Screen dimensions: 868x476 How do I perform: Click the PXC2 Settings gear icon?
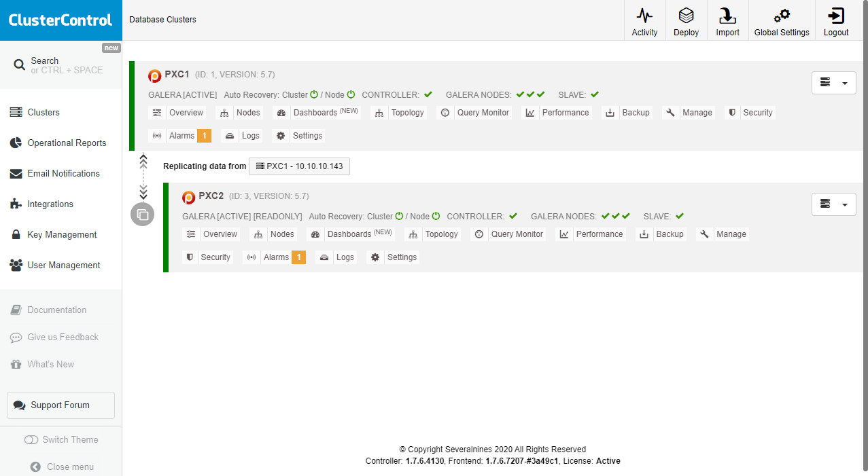click(x=375, y=257)
